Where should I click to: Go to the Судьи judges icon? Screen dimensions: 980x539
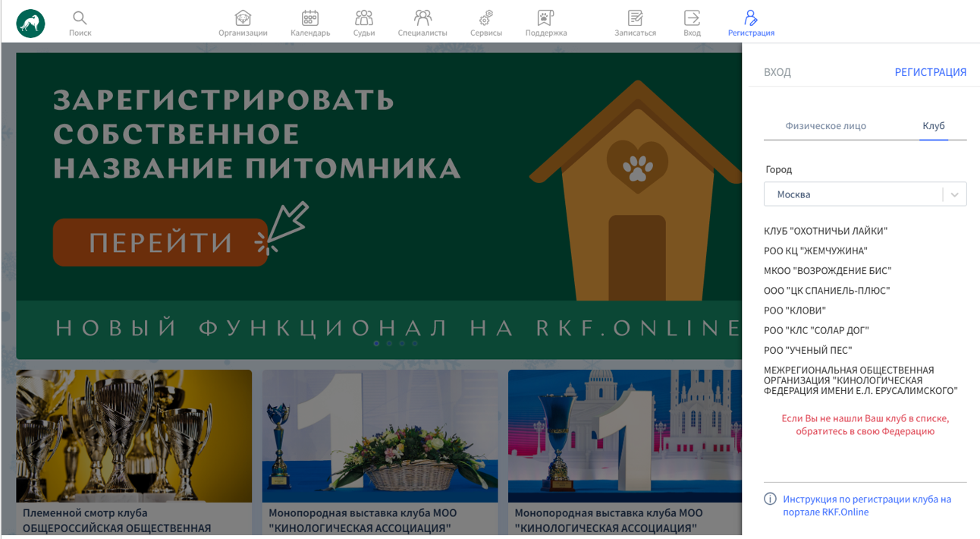364,18
